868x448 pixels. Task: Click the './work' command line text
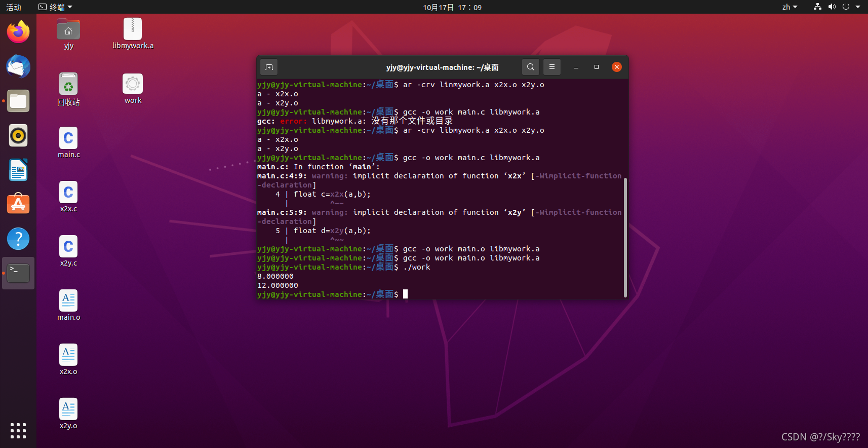417,267
